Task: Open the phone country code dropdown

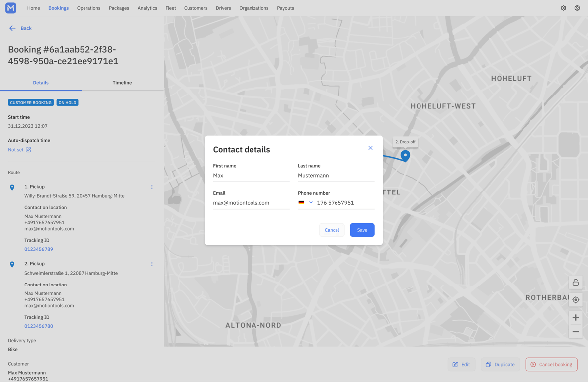Action: point(311,202)
